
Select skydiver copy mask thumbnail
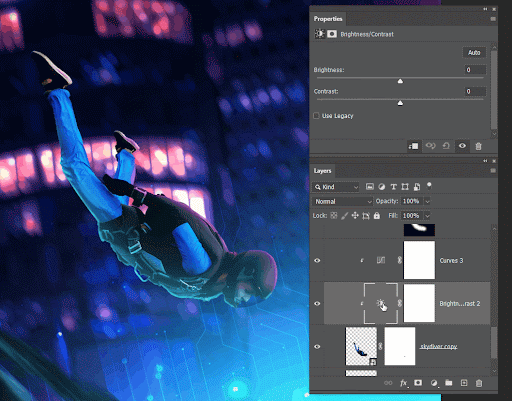click(400, 346)
